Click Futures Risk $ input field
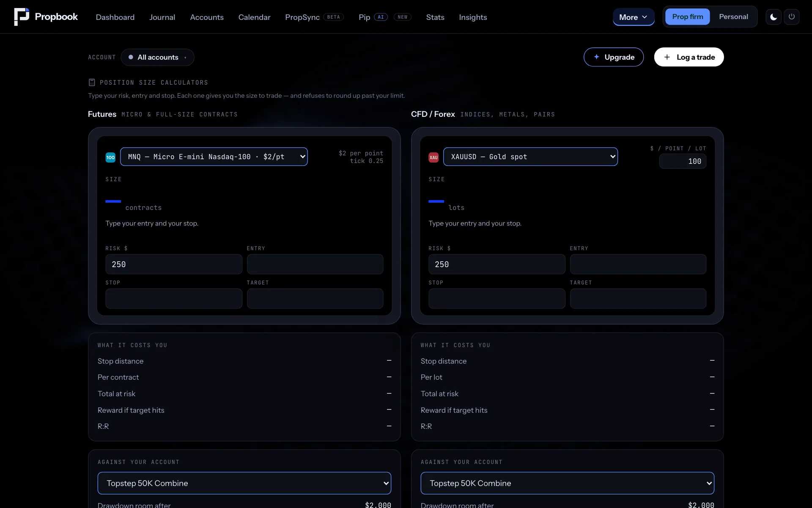 (x=174, y=264)
